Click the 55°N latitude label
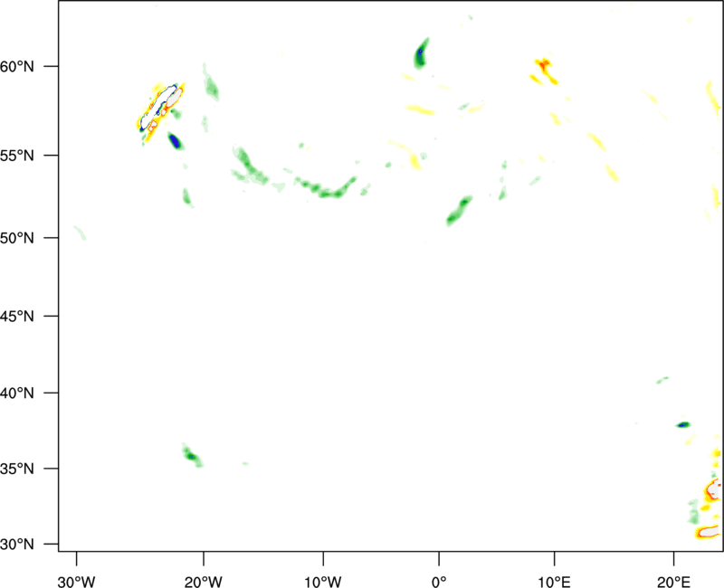The height and width of the screenshot is (588, 724). click(17, 156)
